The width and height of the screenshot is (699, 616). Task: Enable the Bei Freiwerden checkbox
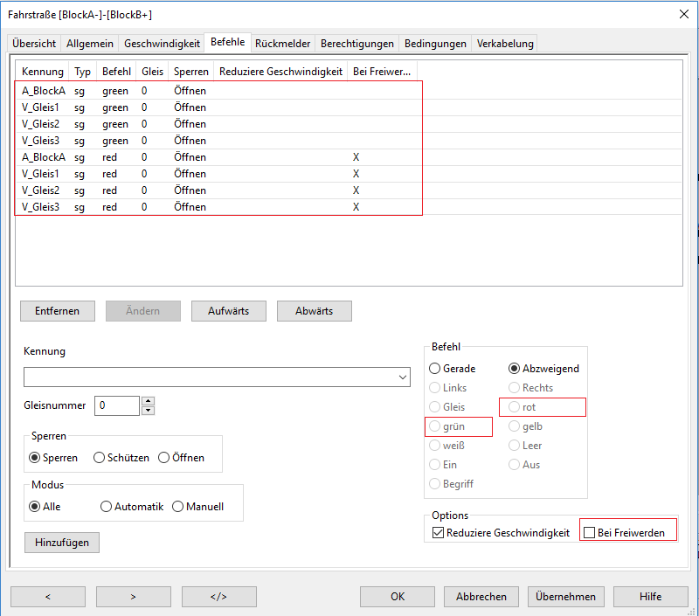click(590, 532)
